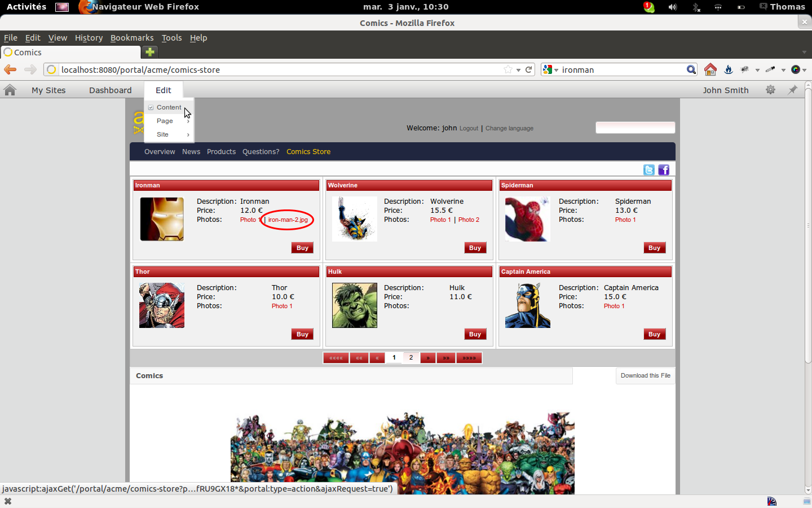
Task: Click the notification indicator with red badge
Action: coord(649,7)
